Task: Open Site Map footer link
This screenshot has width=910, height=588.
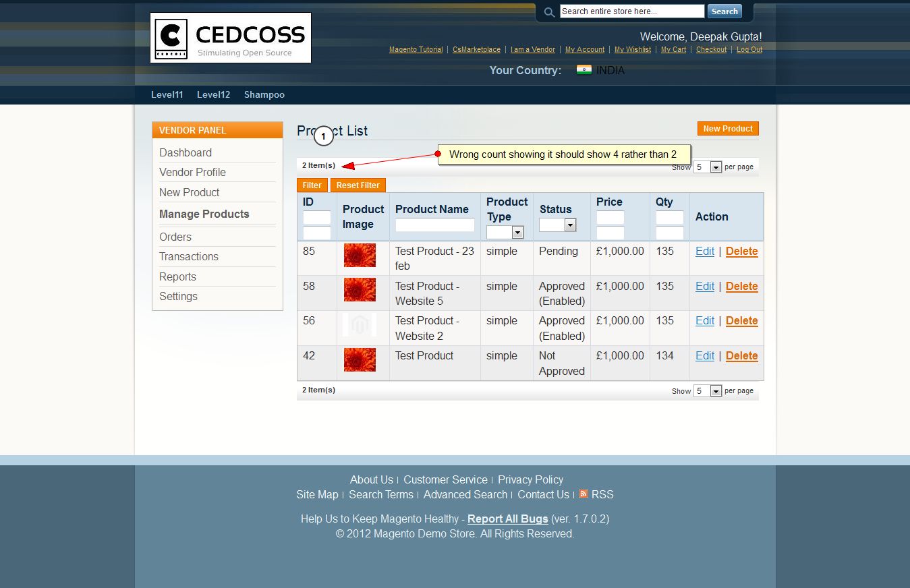Action: coord(317,494)
